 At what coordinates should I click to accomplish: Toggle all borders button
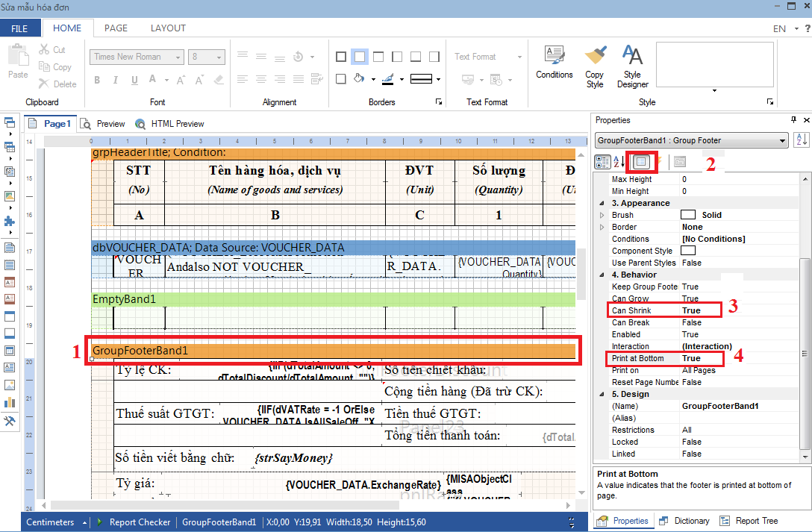point(341,57)
